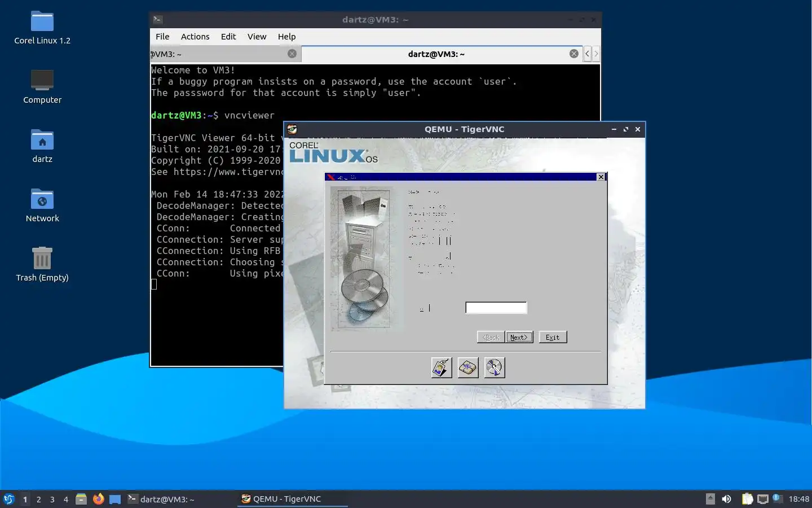Screen dimensions: 812x508
Task: Maximize the QEMU - TigerVNC window
Action: click(626, 129)
